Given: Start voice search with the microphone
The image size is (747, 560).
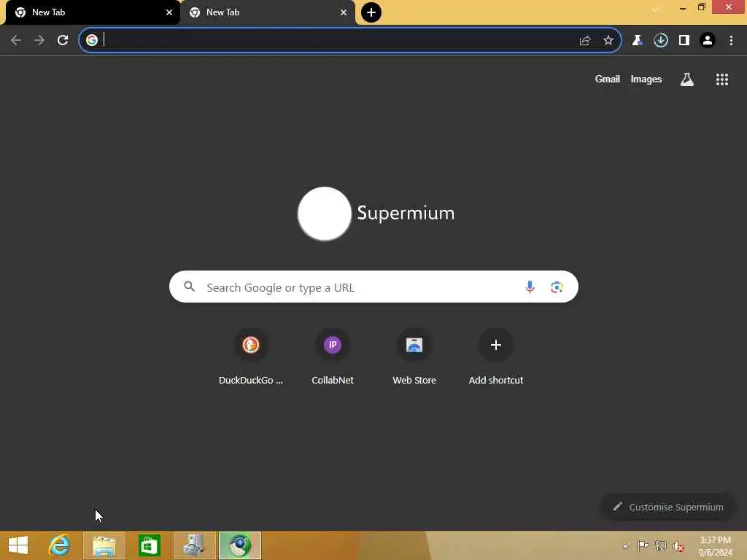Looking at the screenshot, I should coord(530,287).
